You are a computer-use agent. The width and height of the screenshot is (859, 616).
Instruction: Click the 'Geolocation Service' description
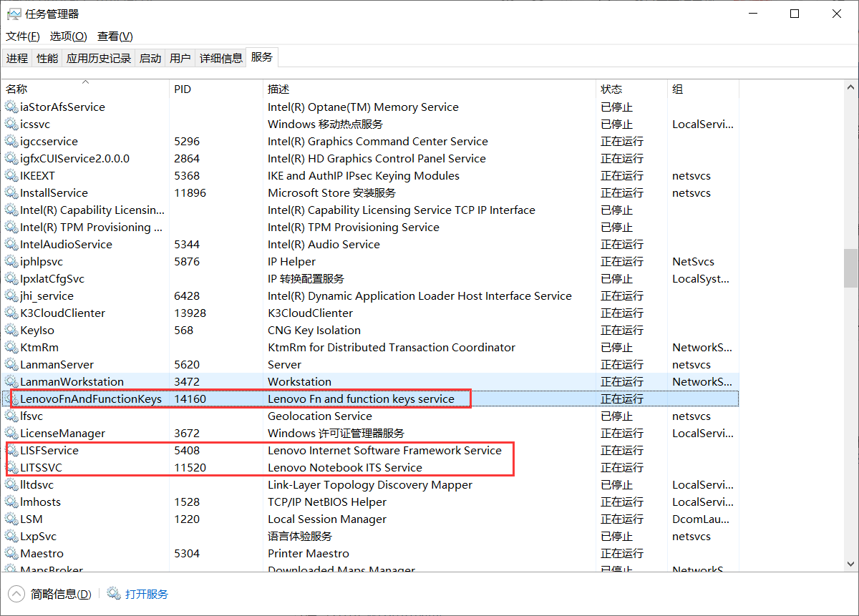click(320, 416)
